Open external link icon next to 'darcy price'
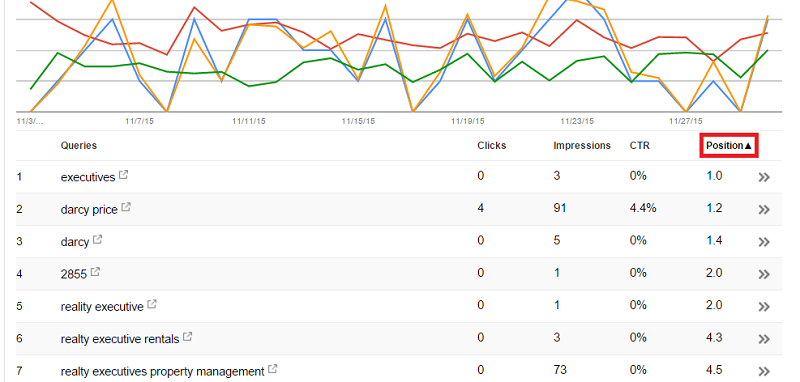The image size is (800, 382). coord(126,208)
